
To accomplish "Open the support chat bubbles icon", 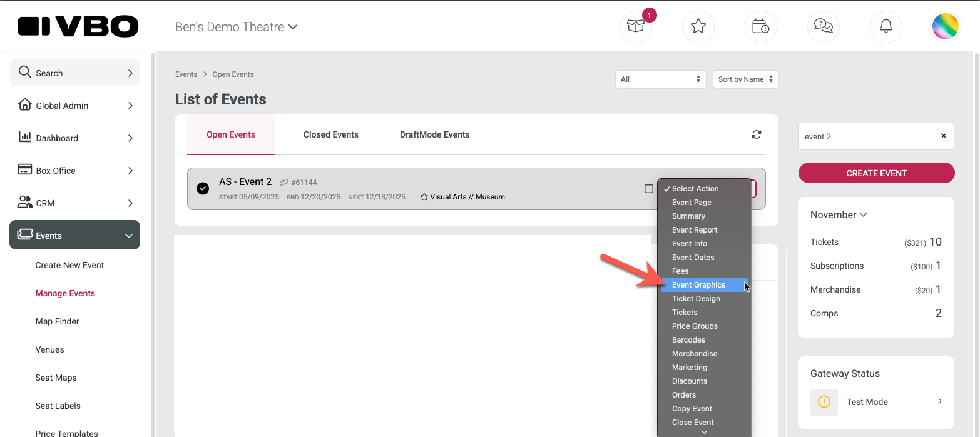I will [x=824, y=27].
